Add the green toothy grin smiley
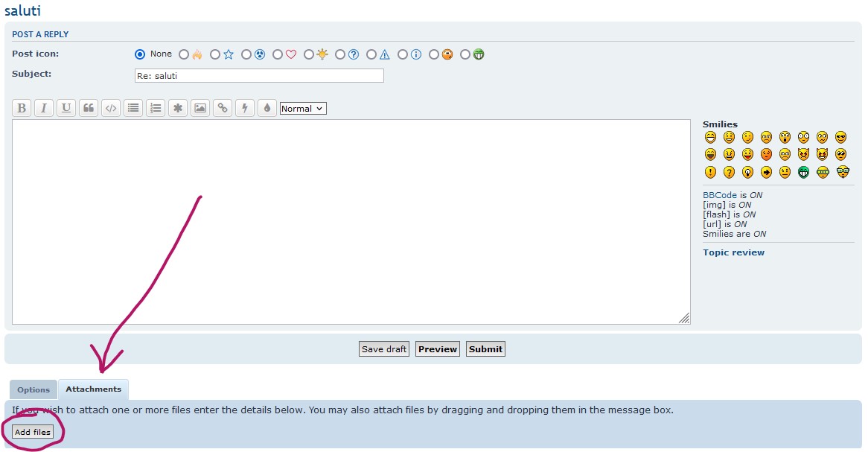Viewport: 868px width, 452px height. tap(804, 172)
